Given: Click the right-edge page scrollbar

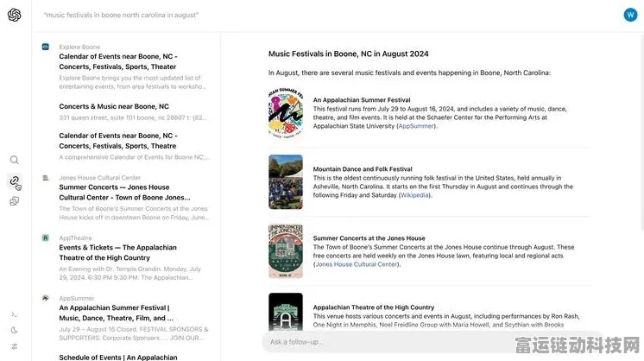Looking at the screenshot, I should coord(641,131).
